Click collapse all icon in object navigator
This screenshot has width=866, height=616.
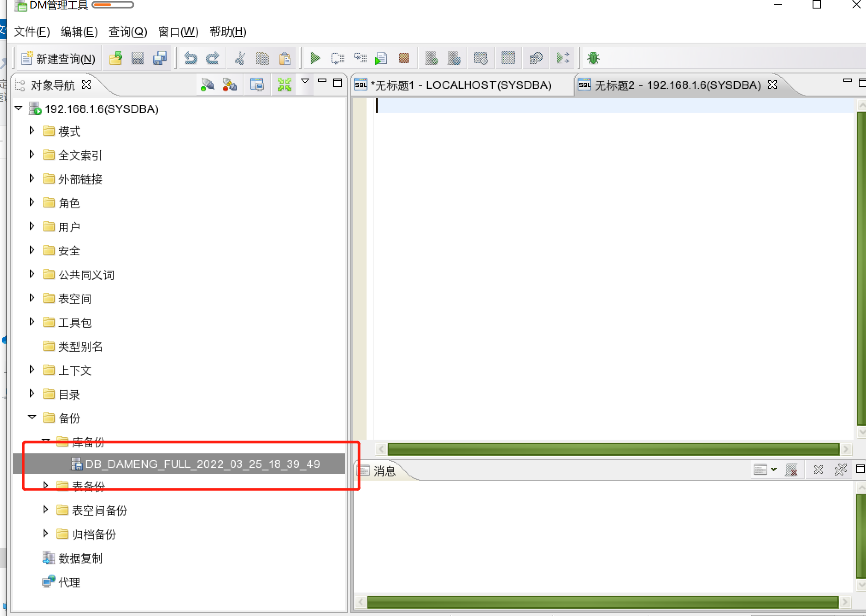point(284,85)
